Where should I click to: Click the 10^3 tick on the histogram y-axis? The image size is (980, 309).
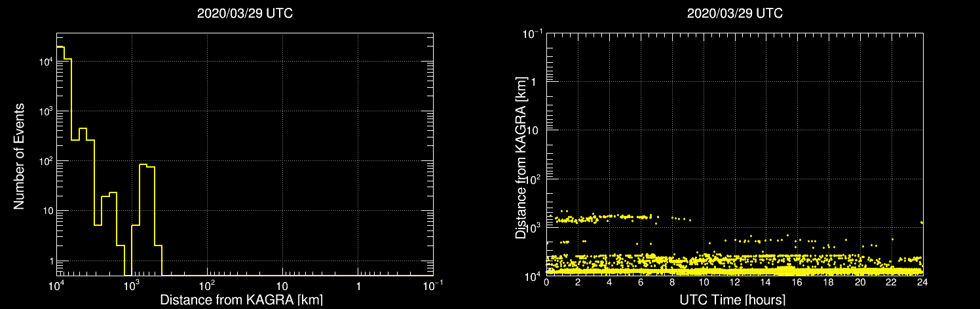pyautogui.click(x=46, y=110)
